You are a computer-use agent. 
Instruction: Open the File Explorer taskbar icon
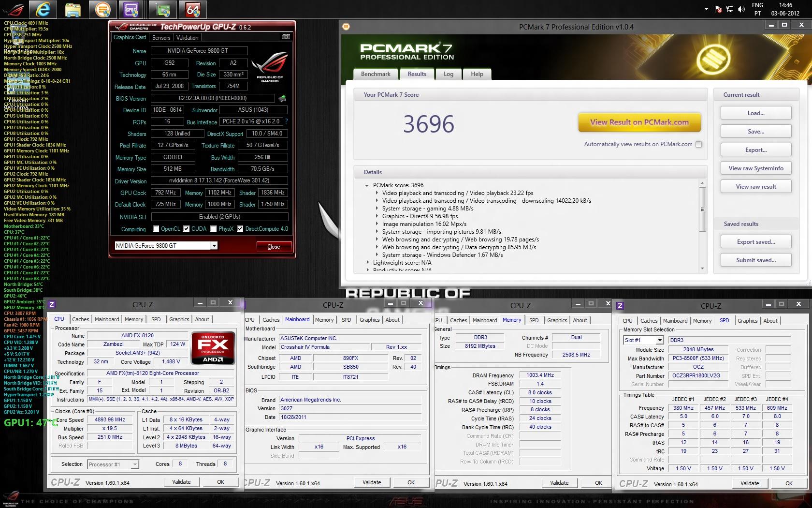[72, 9]
